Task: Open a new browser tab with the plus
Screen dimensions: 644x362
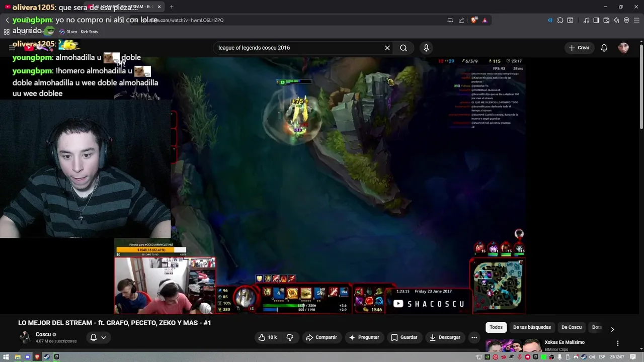Action: click(x=172, y=7)
